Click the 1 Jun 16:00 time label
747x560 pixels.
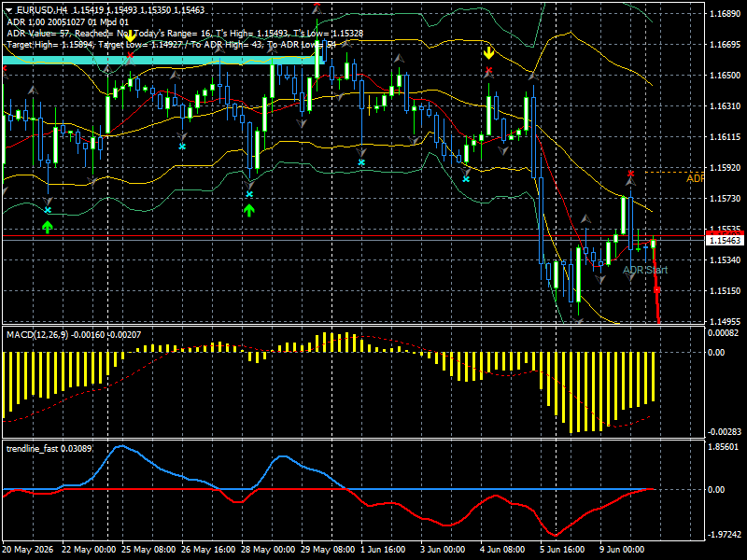tap(383, 550)
